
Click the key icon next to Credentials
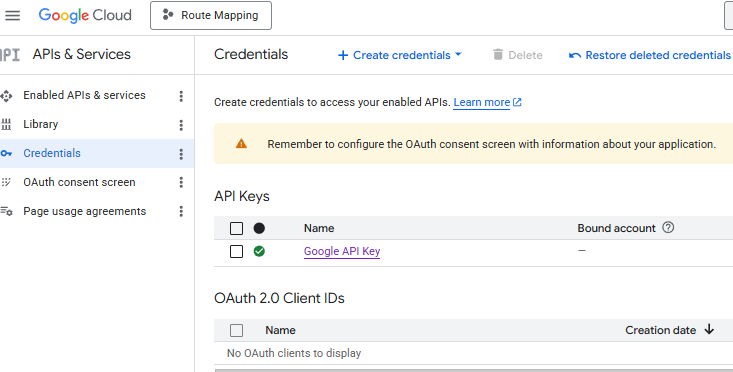tap(6, 153)
